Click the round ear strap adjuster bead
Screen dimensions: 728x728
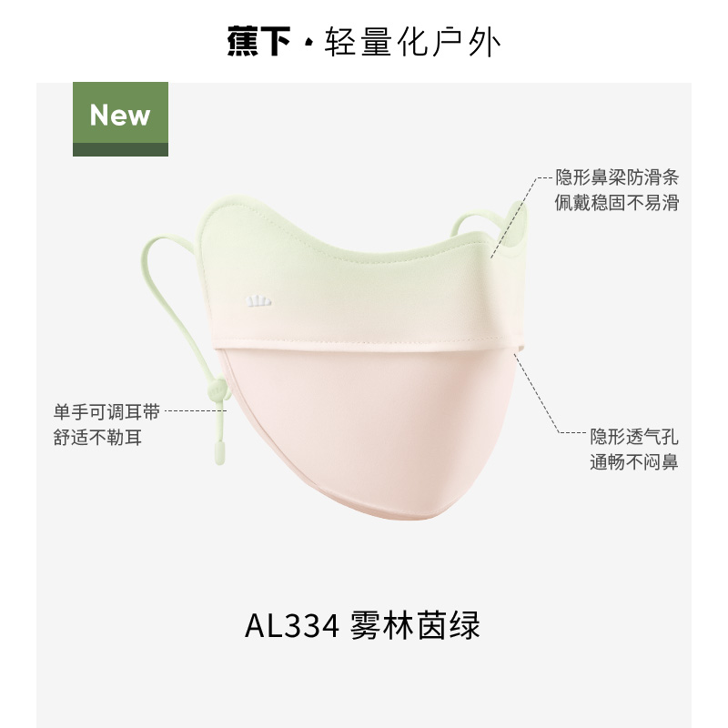tap(216, 391)
